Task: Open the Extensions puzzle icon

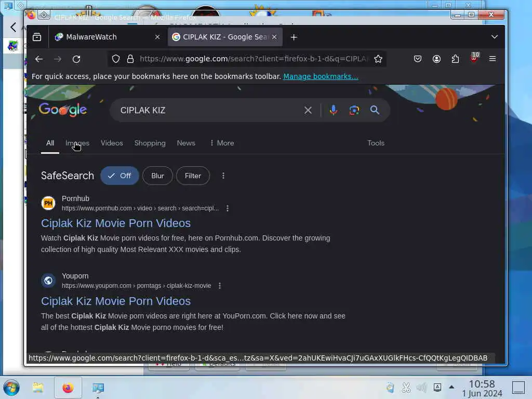Action: [455, 59]
